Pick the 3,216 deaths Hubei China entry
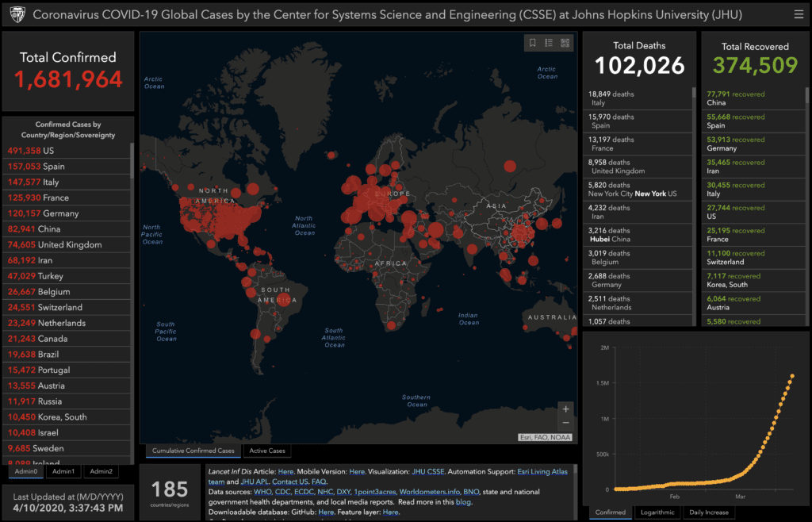The image size is (812, 522). 638,235
